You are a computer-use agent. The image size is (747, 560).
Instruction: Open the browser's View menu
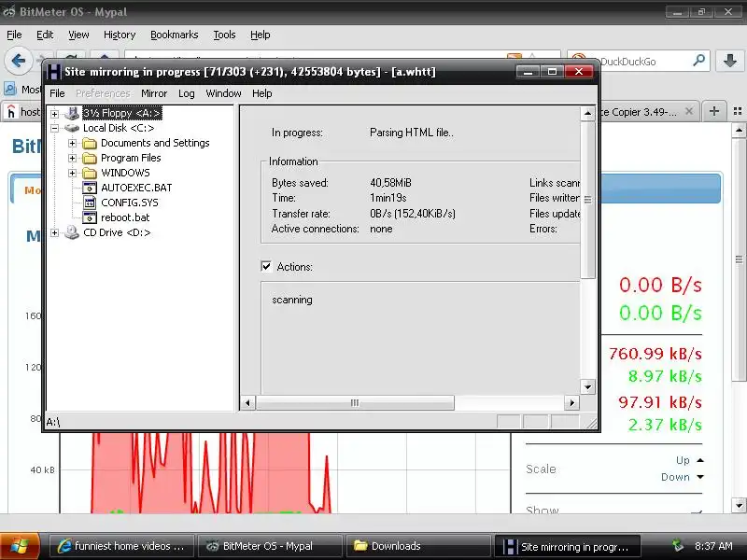click(78, 35)
